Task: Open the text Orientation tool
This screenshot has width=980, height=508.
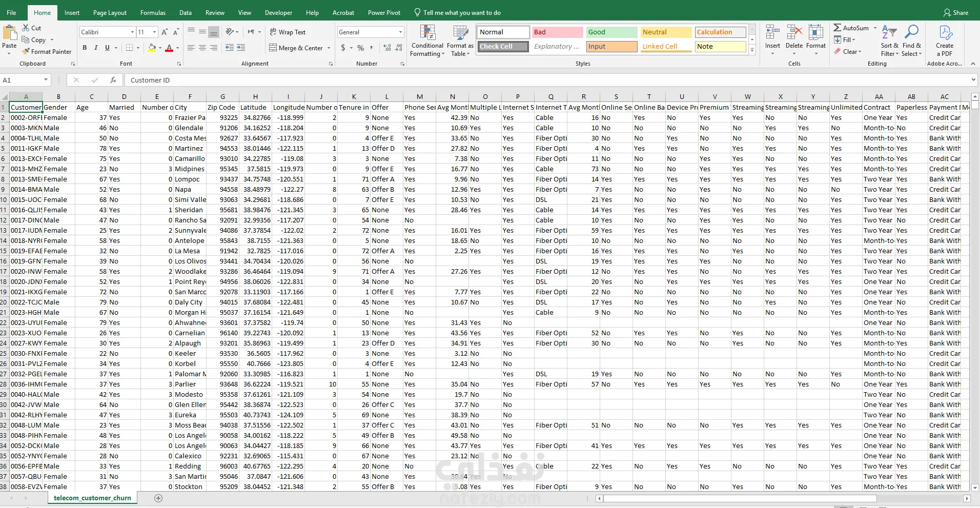Action: (230, 31)
